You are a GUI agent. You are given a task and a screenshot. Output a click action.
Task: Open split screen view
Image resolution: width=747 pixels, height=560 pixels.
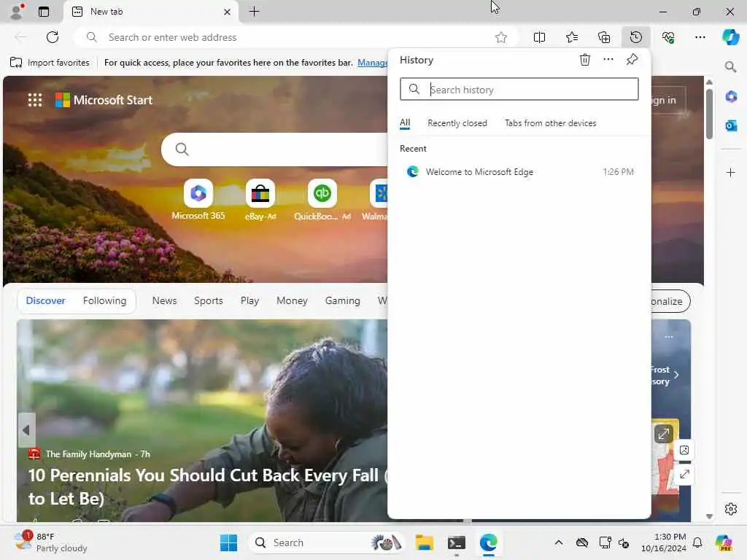point(539,37)
